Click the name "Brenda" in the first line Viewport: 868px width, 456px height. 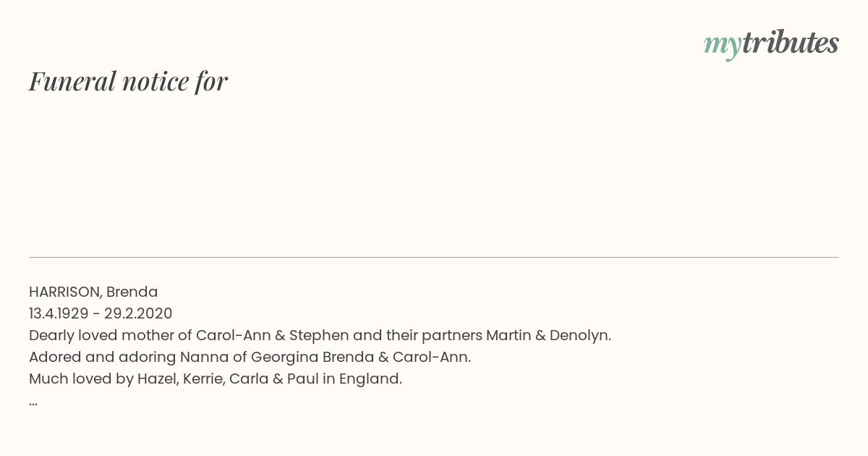132,292
